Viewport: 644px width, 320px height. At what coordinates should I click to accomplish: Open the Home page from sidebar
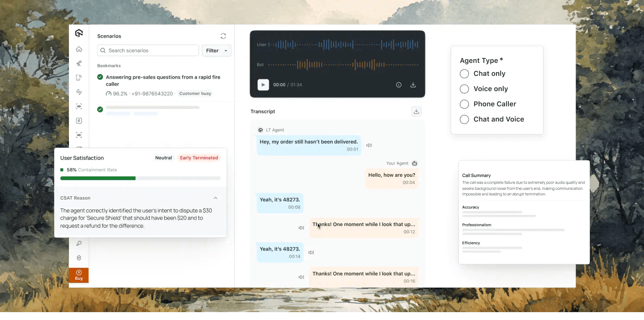coord(79,49)
